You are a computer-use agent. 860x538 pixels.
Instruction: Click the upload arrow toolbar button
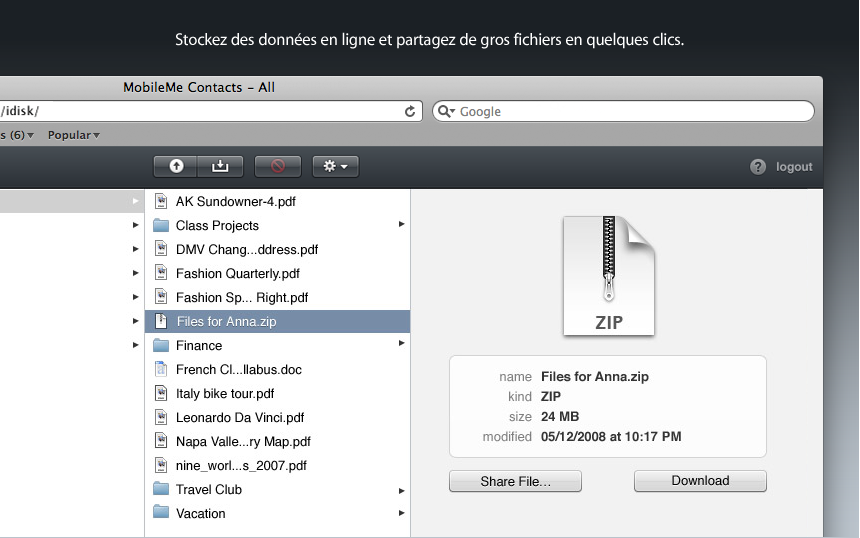[176, 166]
